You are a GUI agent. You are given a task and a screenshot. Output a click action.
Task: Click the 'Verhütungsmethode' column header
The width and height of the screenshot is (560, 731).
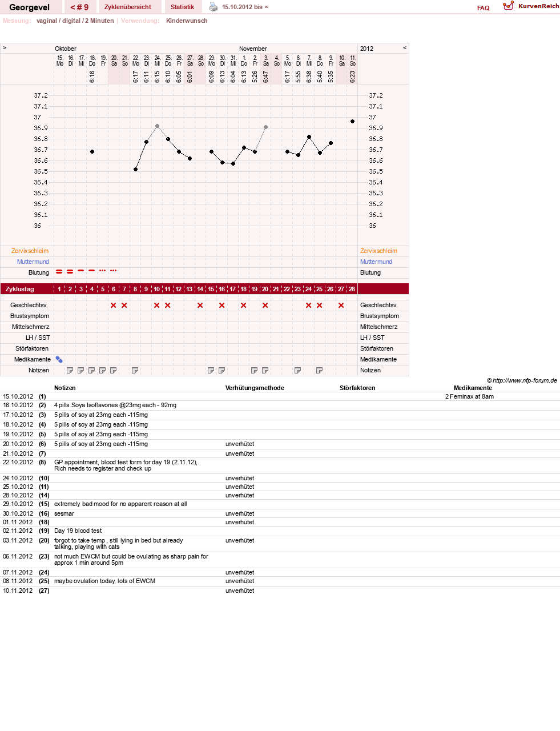click(255, 388)
